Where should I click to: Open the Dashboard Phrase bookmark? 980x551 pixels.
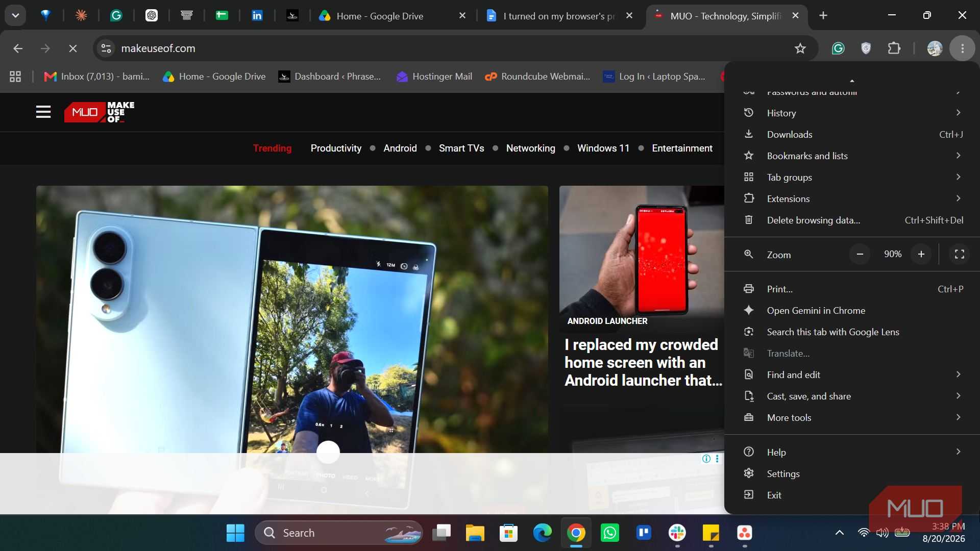[330, 77]
